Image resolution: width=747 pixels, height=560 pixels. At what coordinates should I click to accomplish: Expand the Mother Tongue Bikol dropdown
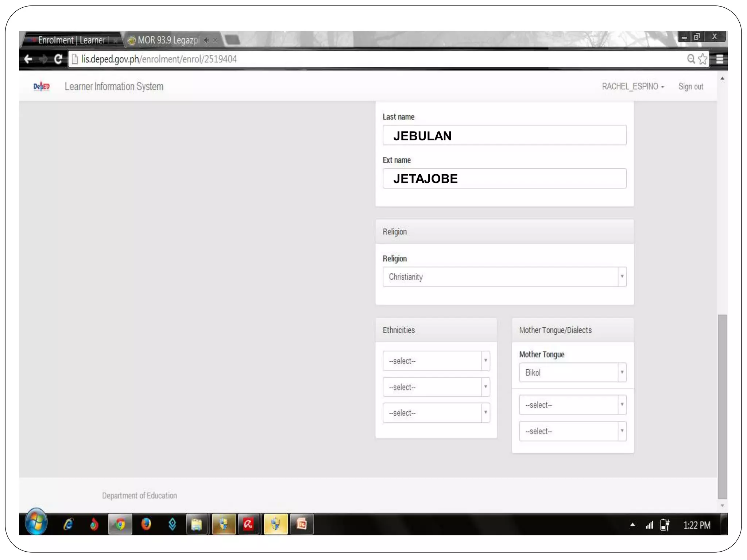(x=572, y=373)
